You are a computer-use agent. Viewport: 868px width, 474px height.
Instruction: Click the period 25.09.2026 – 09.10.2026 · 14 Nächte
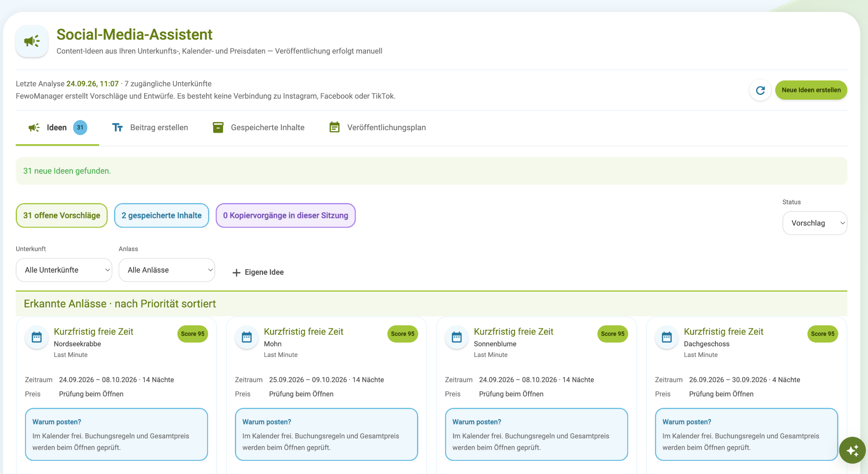coord(326,380)
